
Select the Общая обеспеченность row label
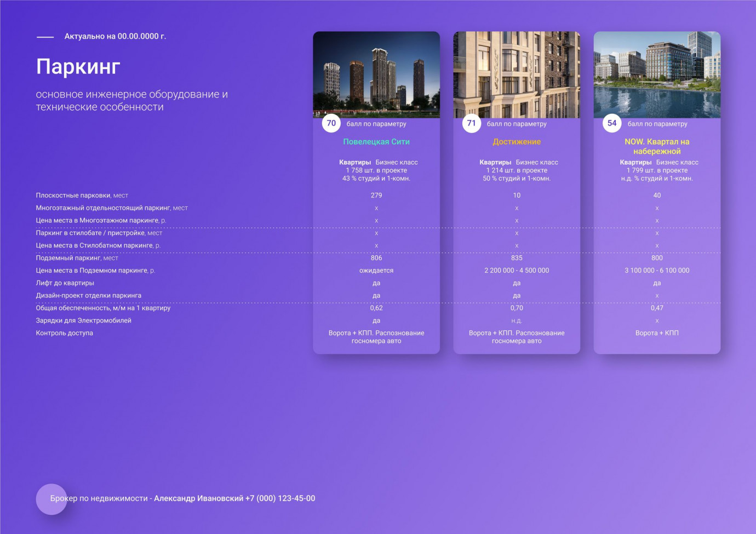point(103,308)
